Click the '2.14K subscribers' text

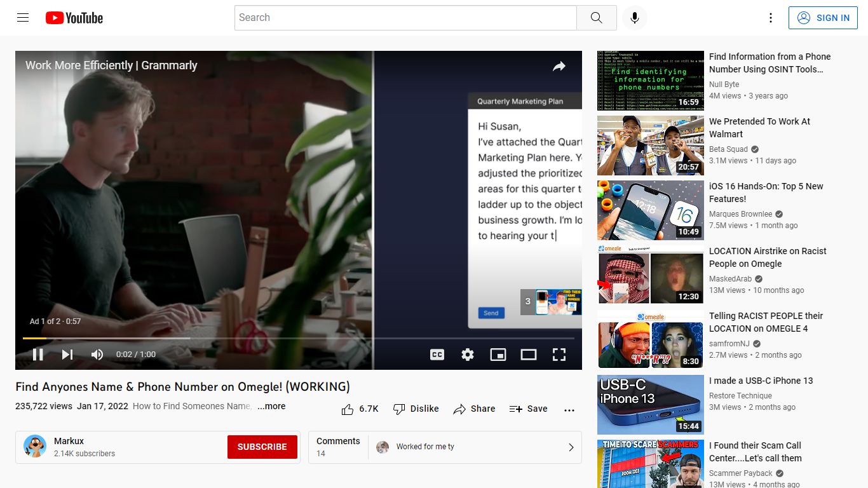(85, 454)
